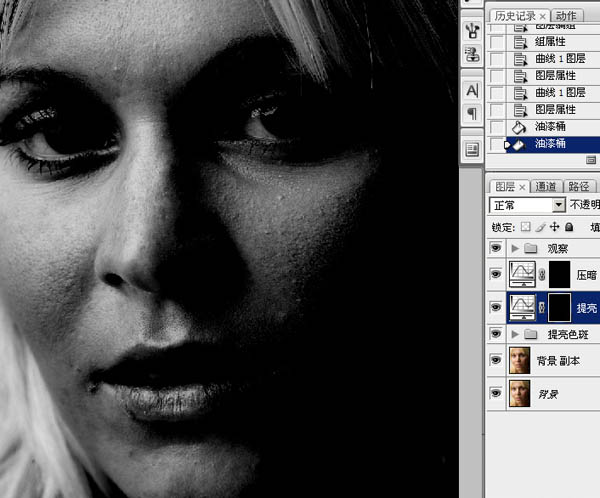Open the Clone Source panel icon
This screenshot has width=600, height=498.
(472, 54)
